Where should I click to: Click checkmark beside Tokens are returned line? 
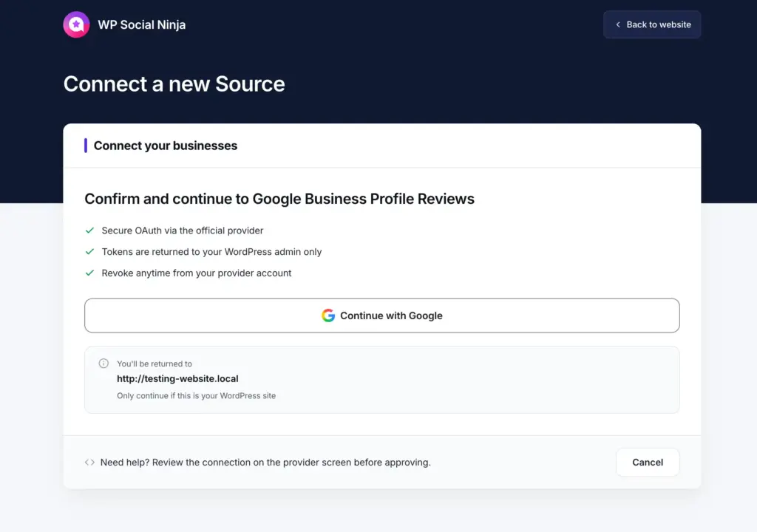(89, 251)
